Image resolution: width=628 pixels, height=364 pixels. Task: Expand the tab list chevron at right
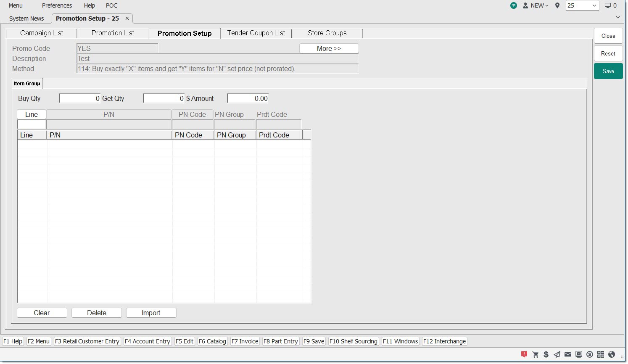617,17
